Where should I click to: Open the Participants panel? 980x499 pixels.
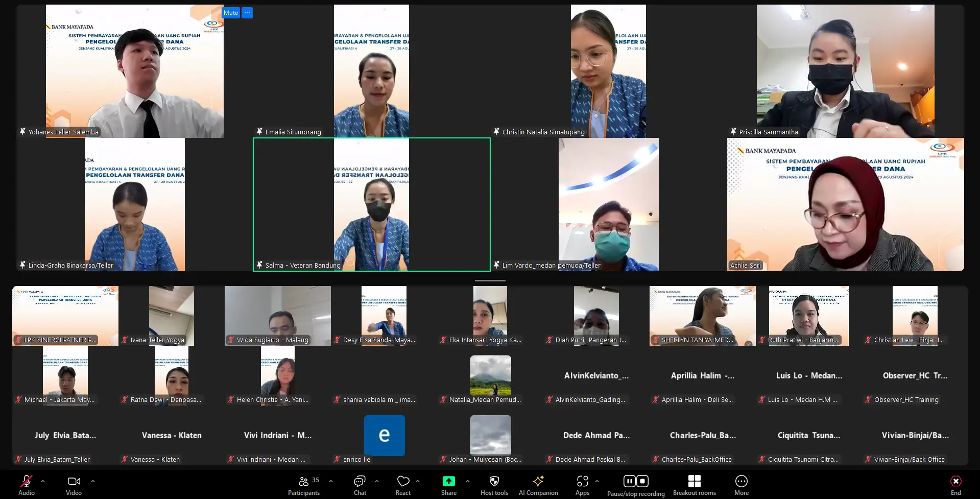pos(304,485)
